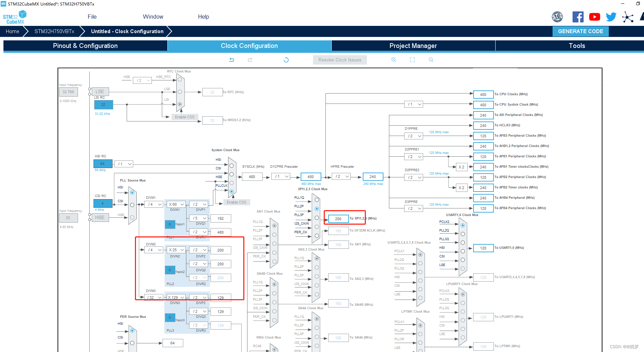Select HSE in the PLL Source Mux
Image resolution: width=644 pixels, height=352 pixels.
(x=132, y=217)
